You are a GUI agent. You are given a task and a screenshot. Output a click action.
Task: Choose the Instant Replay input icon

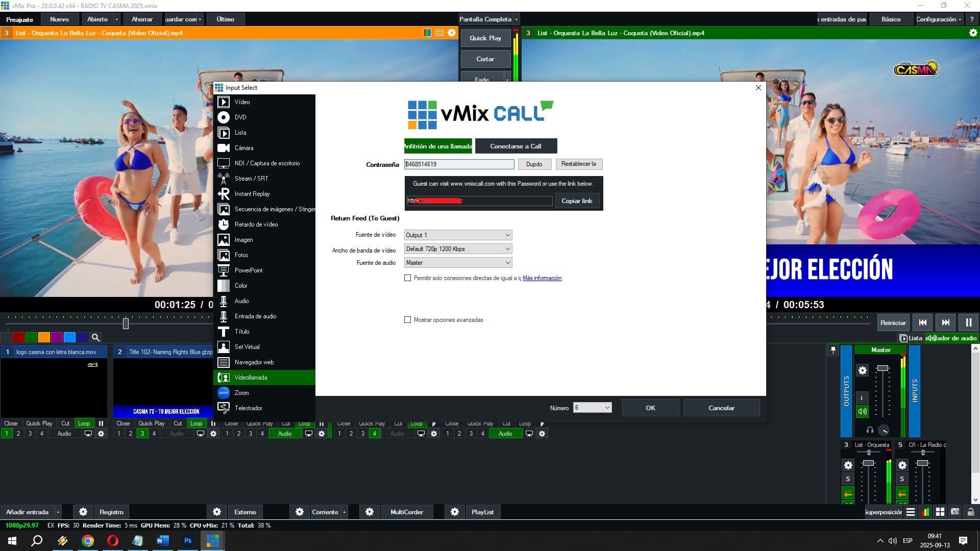point(224,194)
